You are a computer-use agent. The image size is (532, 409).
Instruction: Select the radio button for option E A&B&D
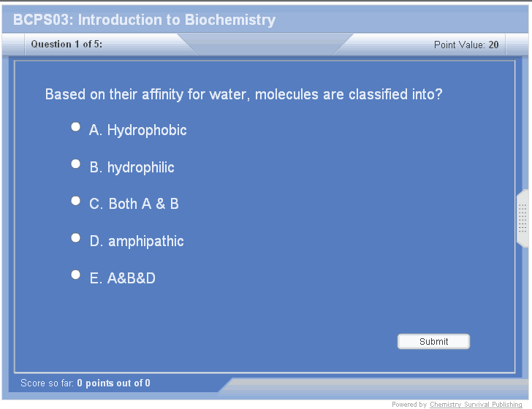[75, 275]
